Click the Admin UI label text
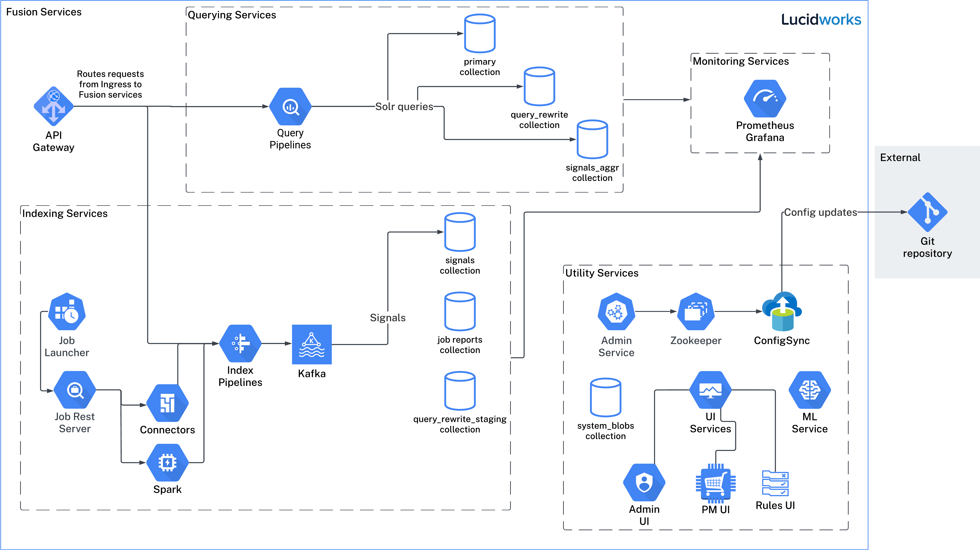Viewport: 980px width, 550px height. click(x=645, y=515)
